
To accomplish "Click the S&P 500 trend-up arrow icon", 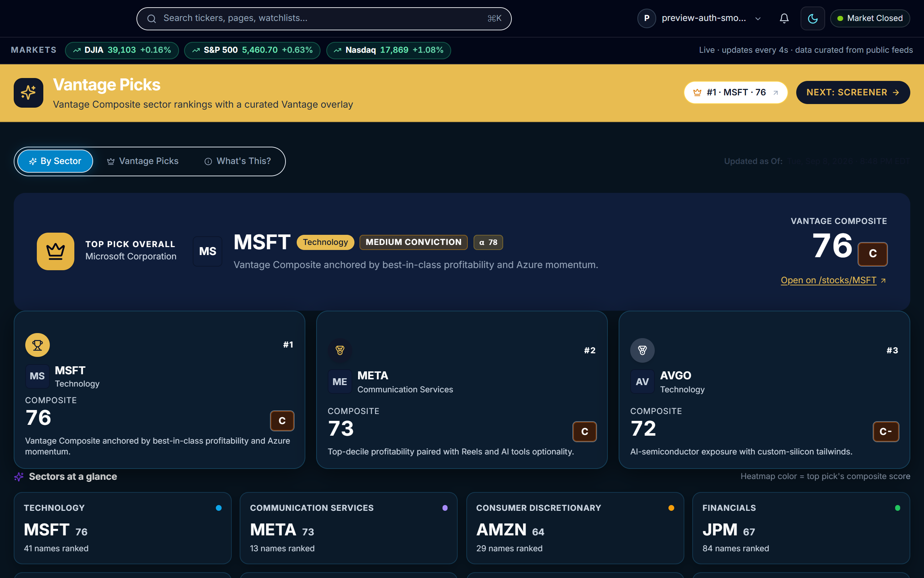I will pyautogui.click(x=196, y=50).
